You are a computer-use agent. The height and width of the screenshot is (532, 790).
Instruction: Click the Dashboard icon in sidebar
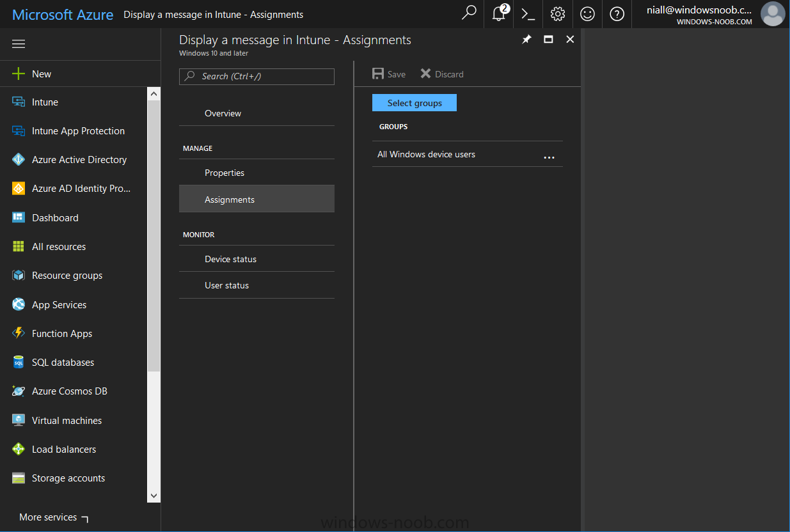pyautogui.click(x=19, y=217)
